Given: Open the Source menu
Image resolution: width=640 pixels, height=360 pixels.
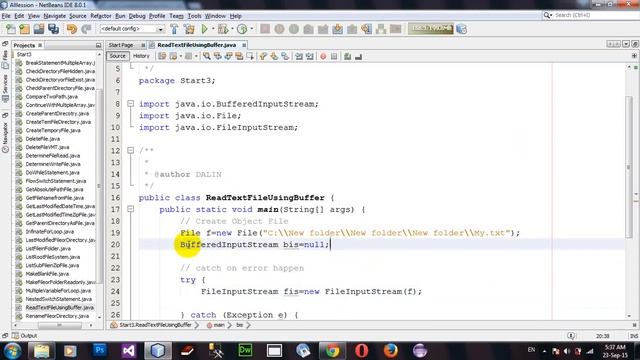Looking at the screenshot, I should [x=78, y=16].
